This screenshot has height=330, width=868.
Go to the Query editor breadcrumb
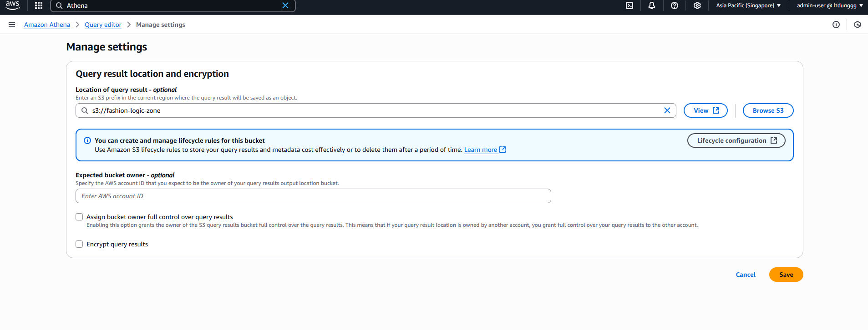point(103,25)
